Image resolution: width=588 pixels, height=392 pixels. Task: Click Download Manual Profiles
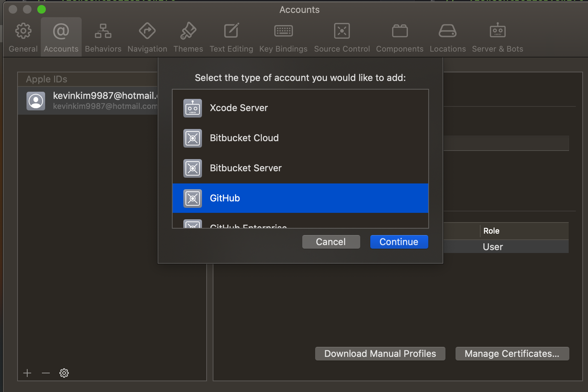pyautogui.click(x=380, y=354)
